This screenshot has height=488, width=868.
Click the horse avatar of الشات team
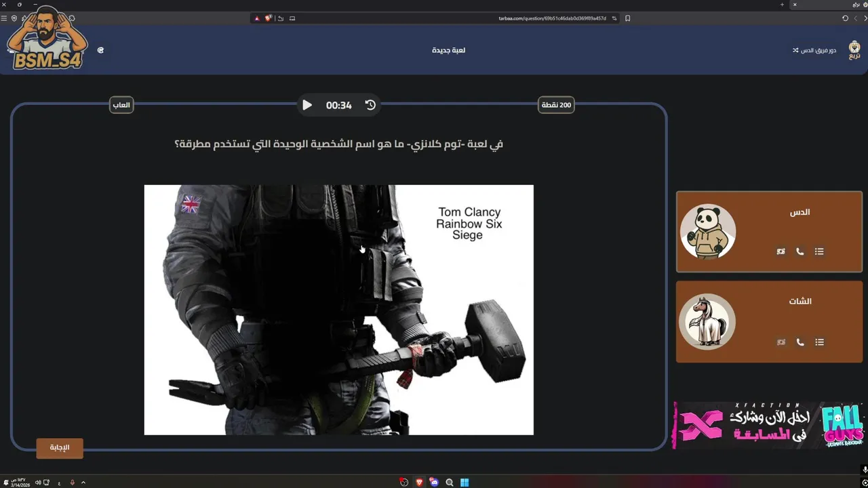[708, 322]
